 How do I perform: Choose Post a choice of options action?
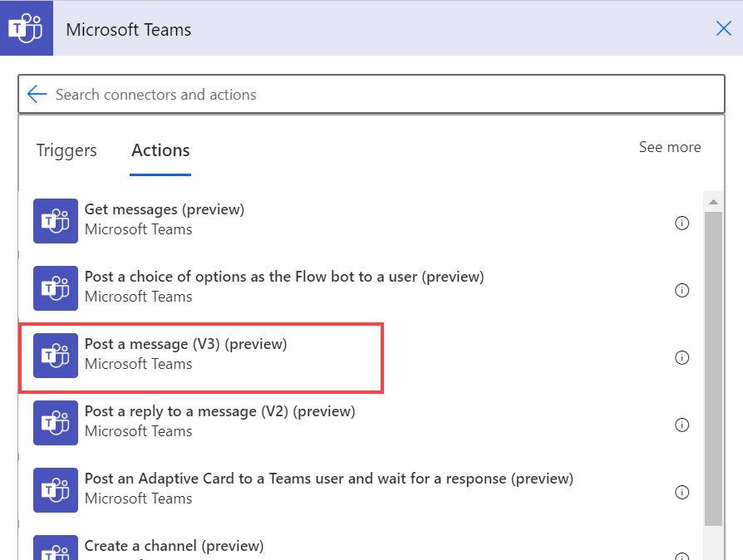click(x=283, y=277)
